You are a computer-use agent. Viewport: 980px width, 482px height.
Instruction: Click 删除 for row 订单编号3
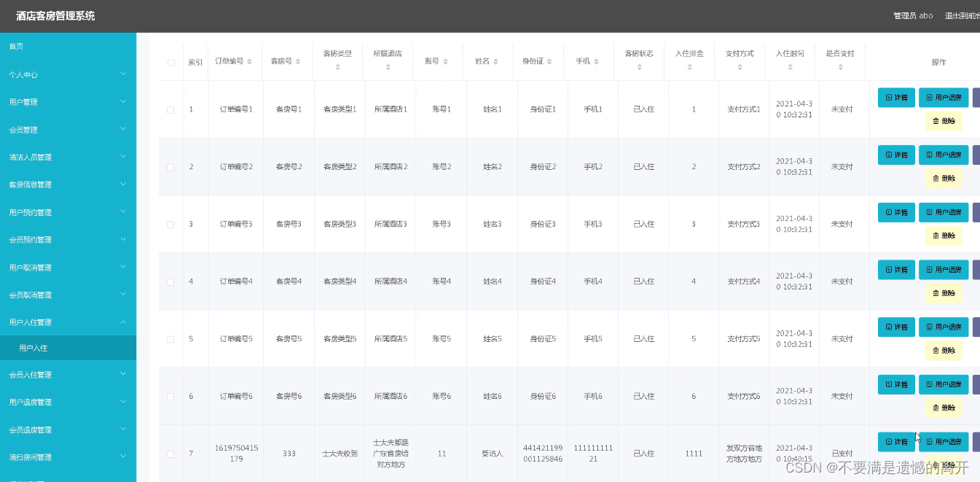[944, 236]
